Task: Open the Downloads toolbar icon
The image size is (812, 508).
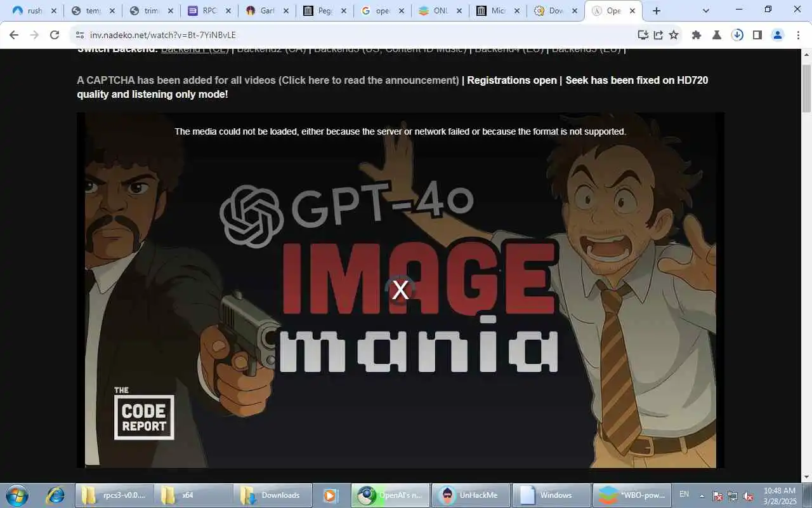Action: (737, 35)
